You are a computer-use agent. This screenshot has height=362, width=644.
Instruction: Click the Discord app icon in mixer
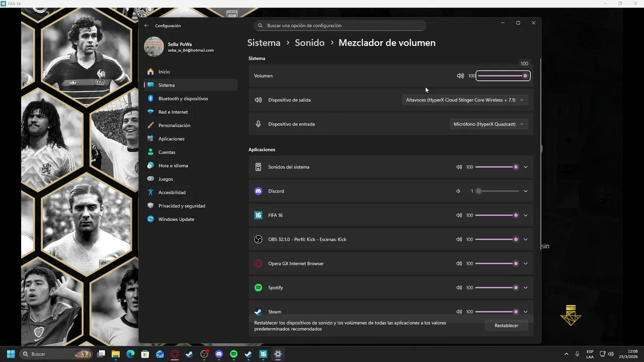pos(258,191)
